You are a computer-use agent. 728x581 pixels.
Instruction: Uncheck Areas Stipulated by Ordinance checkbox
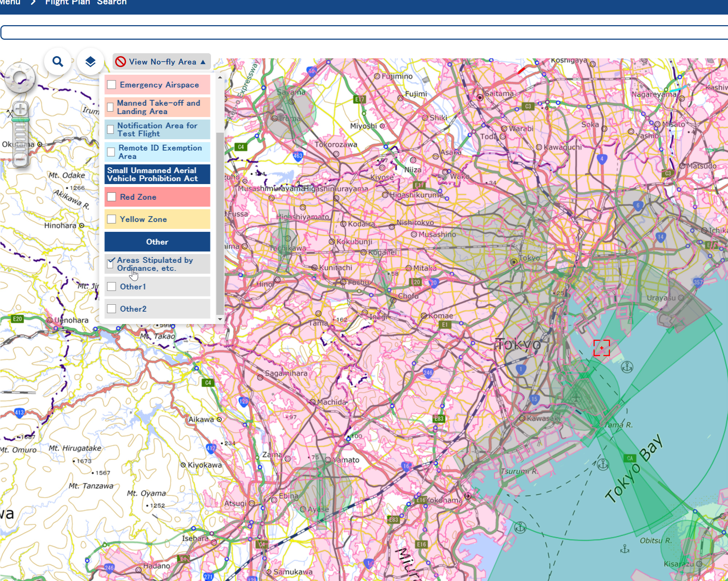point(110,264)
